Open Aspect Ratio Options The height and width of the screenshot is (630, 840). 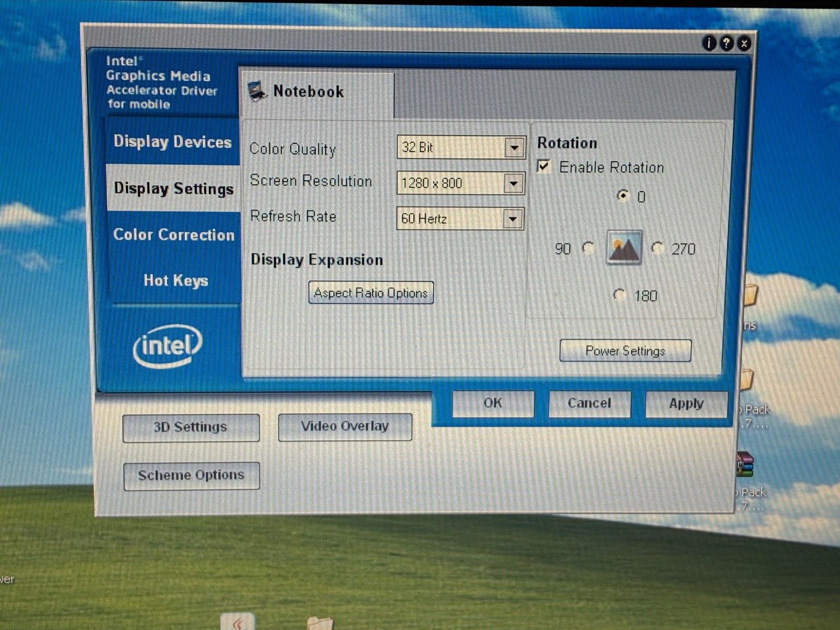pos(371,292)
